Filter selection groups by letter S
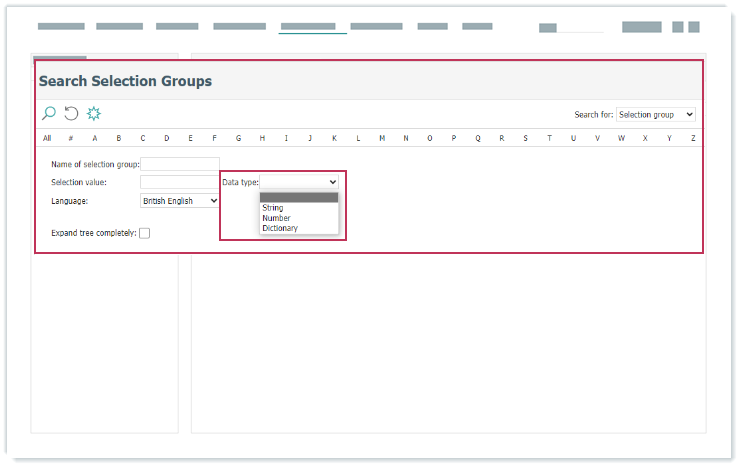 tap(525, 138)
